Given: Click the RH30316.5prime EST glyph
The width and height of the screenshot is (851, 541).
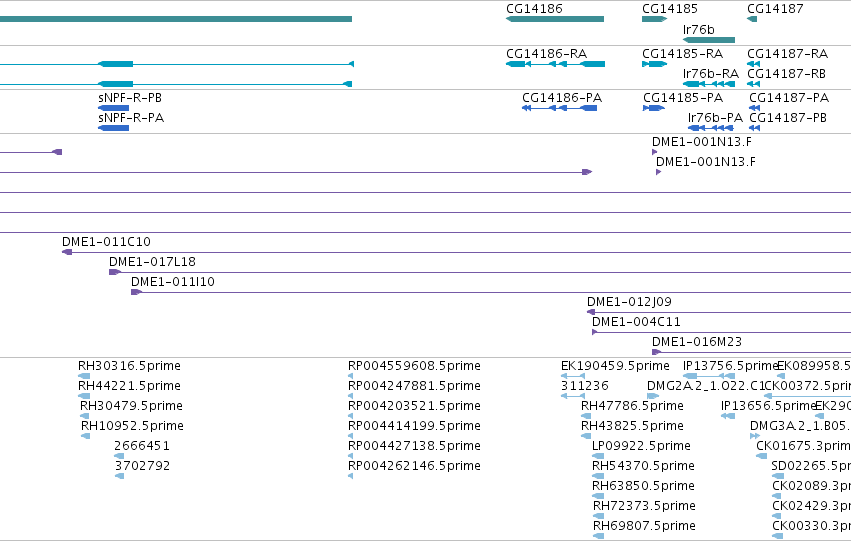Looking at the screenshot, I should [84, 376].
